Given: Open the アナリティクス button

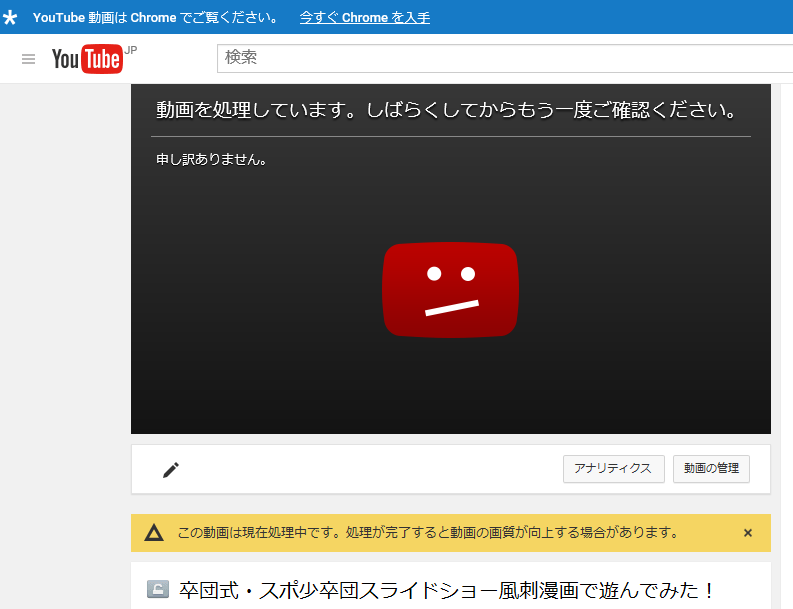Looking at the screenshot, I should tap(613, 469).
